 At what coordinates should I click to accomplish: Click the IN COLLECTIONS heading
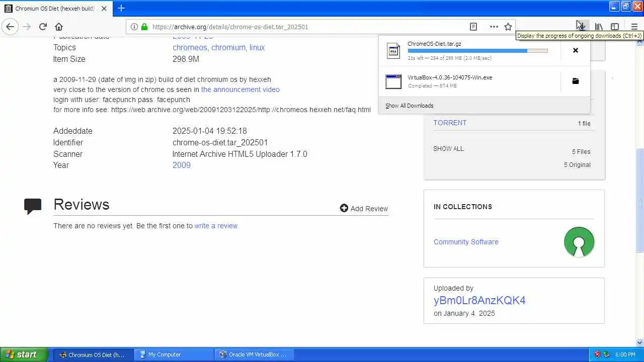click(x=463, y=207)
